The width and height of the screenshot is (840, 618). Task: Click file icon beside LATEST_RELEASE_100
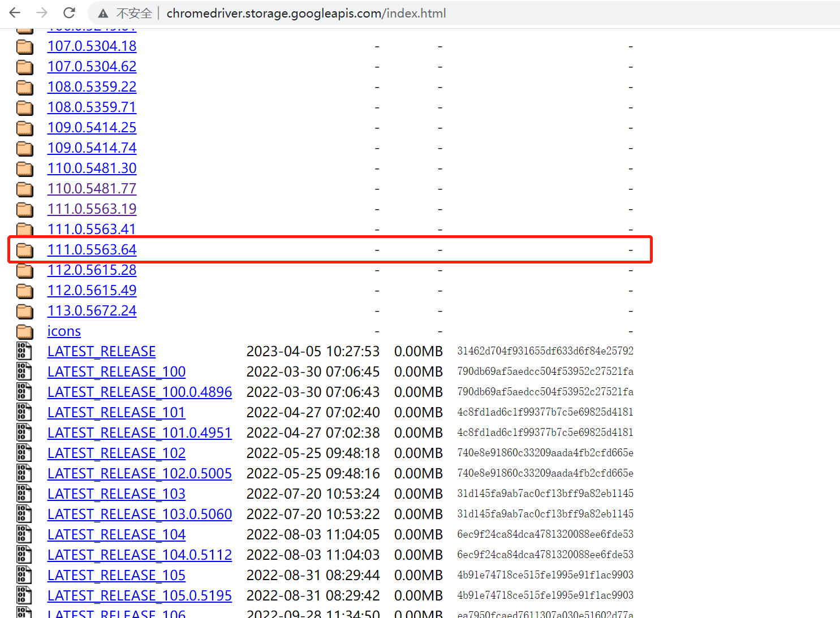pyautogui.click(x=24, y=371)
